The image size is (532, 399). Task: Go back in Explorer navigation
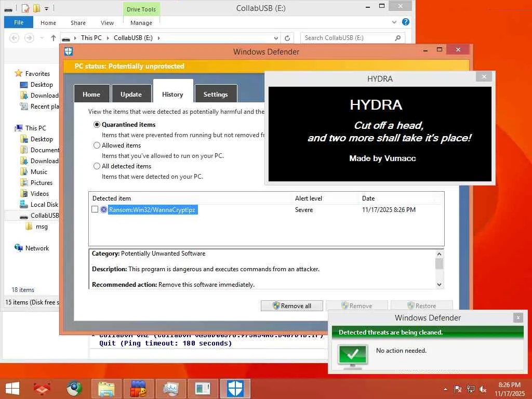[x=14, y=38]
